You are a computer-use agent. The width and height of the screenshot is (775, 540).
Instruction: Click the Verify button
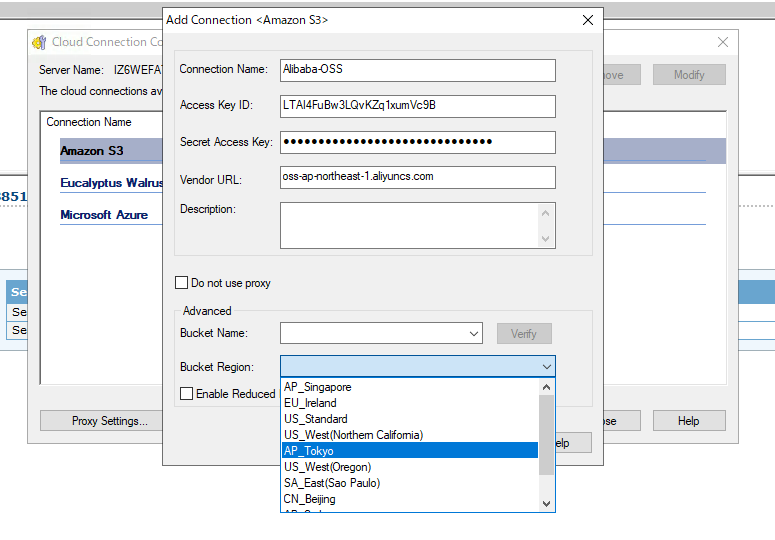[x=524, y=334]
